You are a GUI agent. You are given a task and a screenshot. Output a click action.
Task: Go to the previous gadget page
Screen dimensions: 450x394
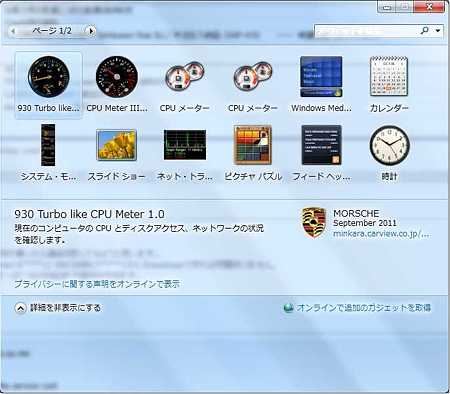[13, 31]
